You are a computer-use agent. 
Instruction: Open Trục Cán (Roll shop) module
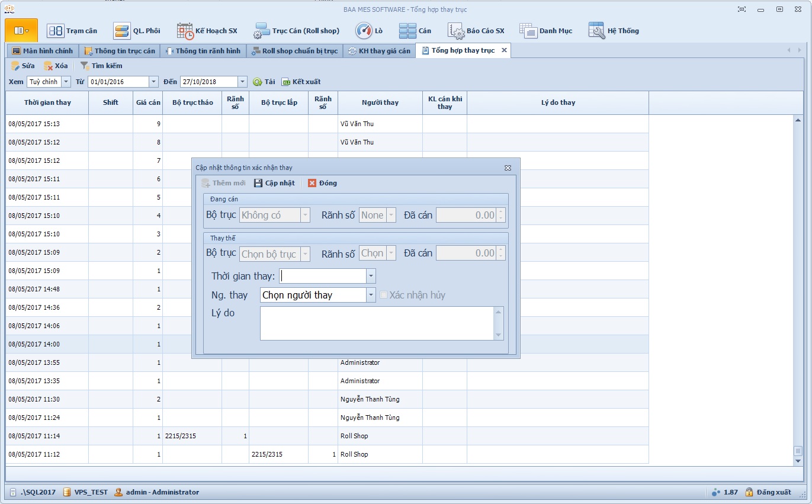pyautogui.click(x=297, y=31)
